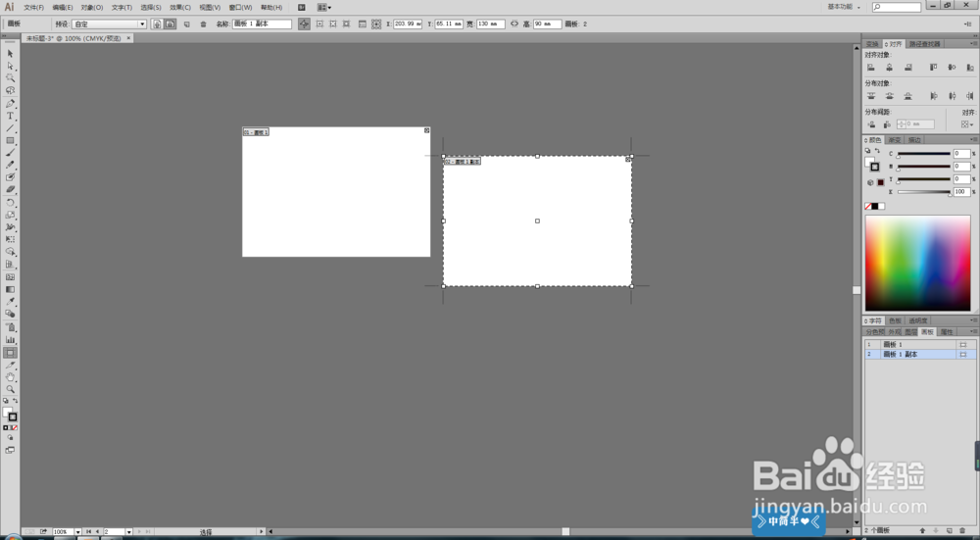Open the zoom level 100% dropdown

(x=77, y=532)
